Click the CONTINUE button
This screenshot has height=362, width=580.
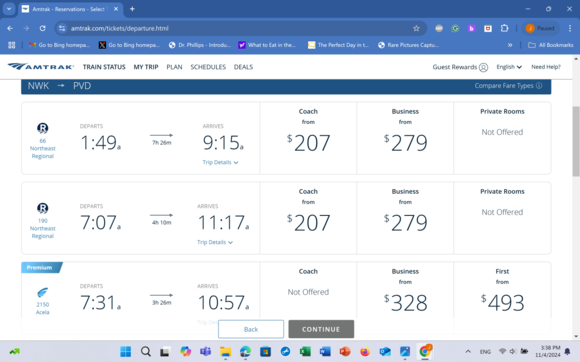click(321, 329)
